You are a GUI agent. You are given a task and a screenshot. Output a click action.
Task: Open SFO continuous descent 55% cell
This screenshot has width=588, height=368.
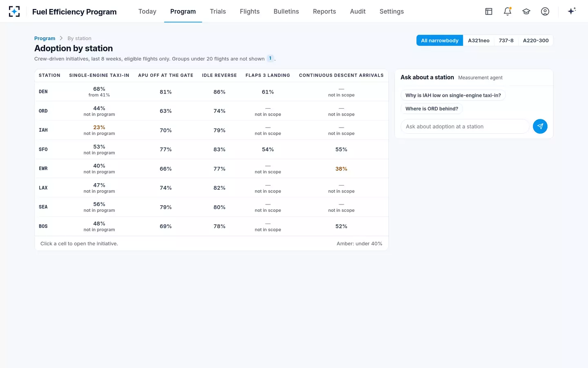click(341, 149)
